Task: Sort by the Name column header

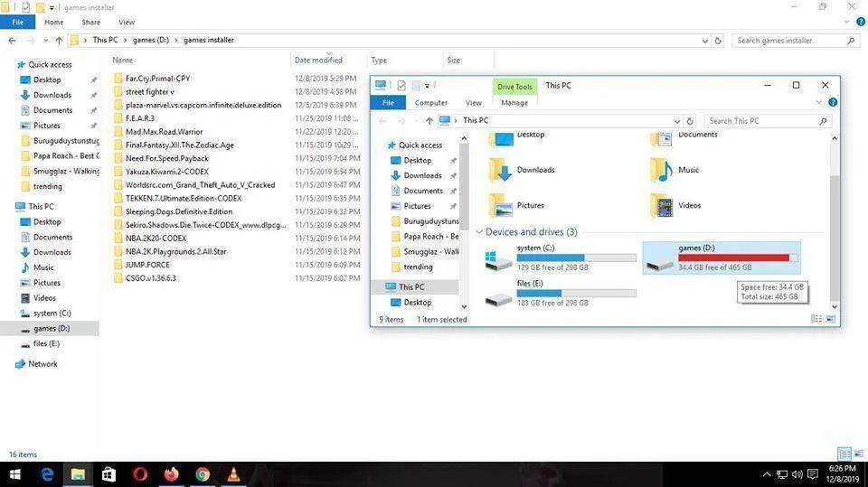Action: point(122,61)
